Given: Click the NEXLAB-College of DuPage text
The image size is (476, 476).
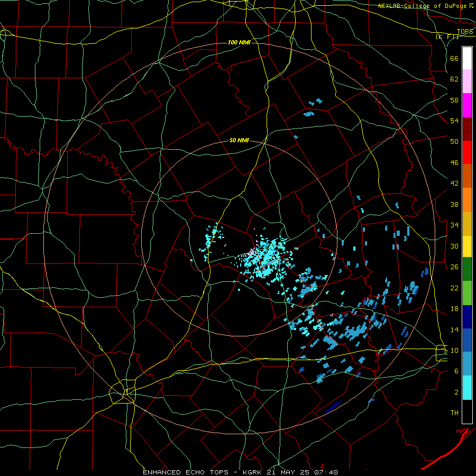Looking at the screenshot, I should 422,6.
